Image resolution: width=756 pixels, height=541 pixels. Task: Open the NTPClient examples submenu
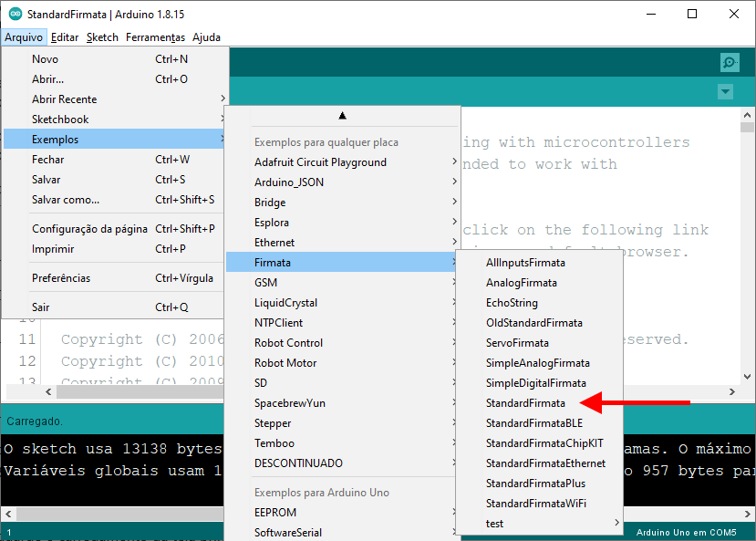[342, 323]
